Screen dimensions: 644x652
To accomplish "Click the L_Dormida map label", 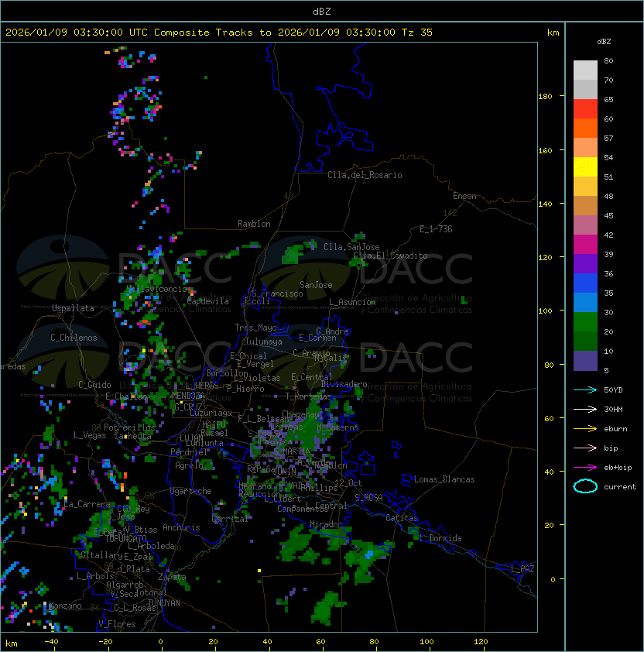I will (x=440, y=538).
